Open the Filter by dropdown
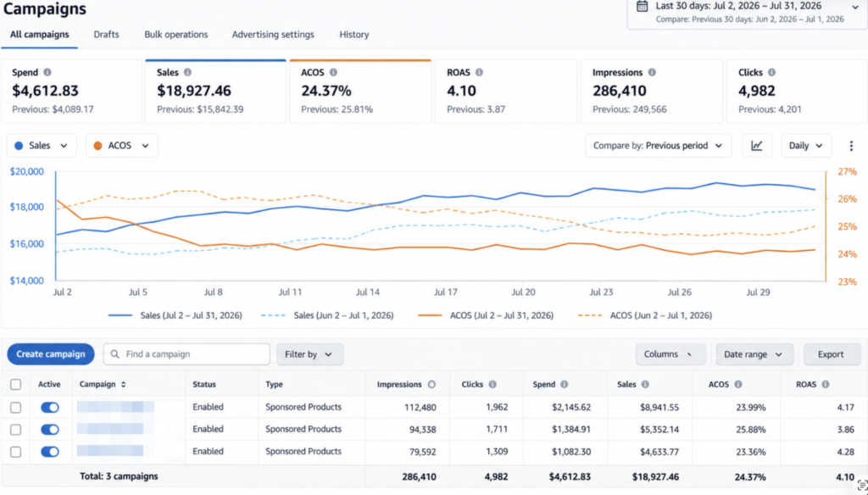Screen dimensions: 868x495 (310, 354)
